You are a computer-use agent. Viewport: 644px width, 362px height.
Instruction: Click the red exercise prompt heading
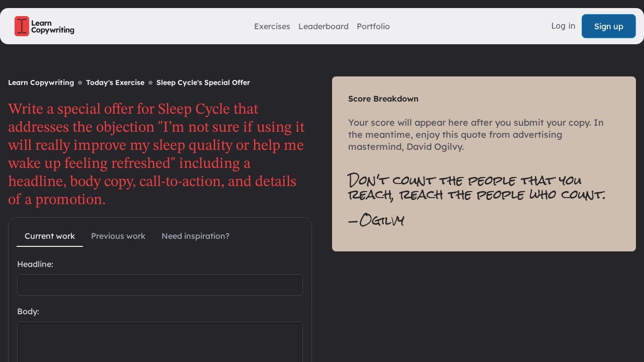(x=156, y=154)
